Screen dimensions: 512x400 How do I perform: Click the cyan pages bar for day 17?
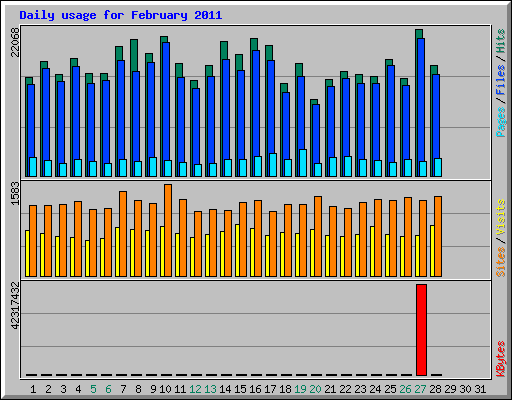(x=273, y=165)
